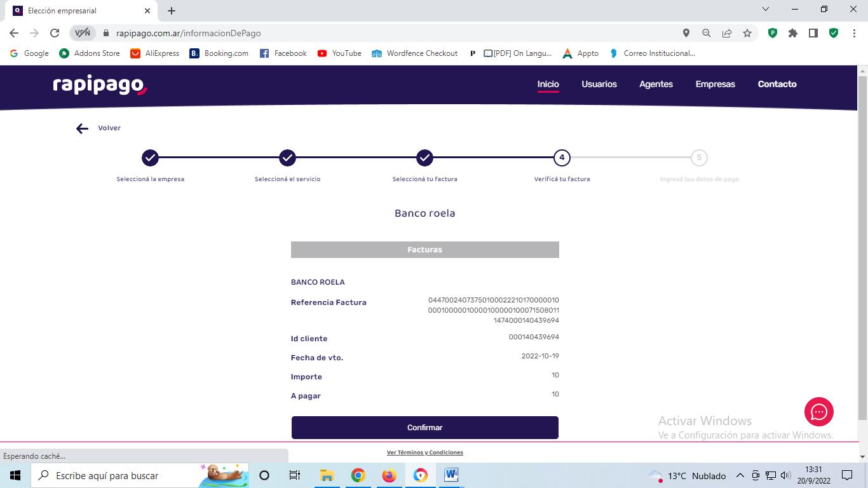Click step 1 Seleccioná la empresa circle

pos(150,158)
